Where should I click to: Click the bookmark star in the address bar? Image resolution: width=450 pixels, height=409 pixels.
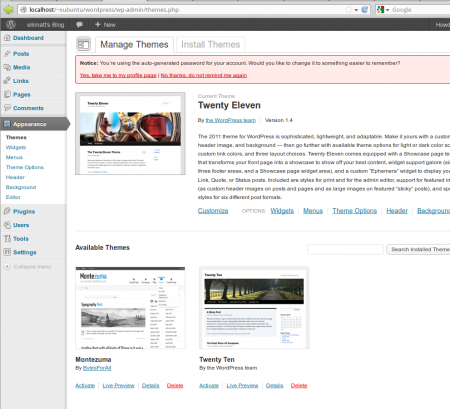pos(349,10)
